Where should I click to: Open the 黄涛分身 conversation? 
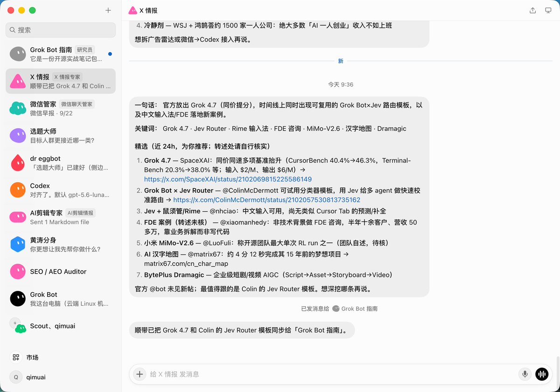click(61, 244)
